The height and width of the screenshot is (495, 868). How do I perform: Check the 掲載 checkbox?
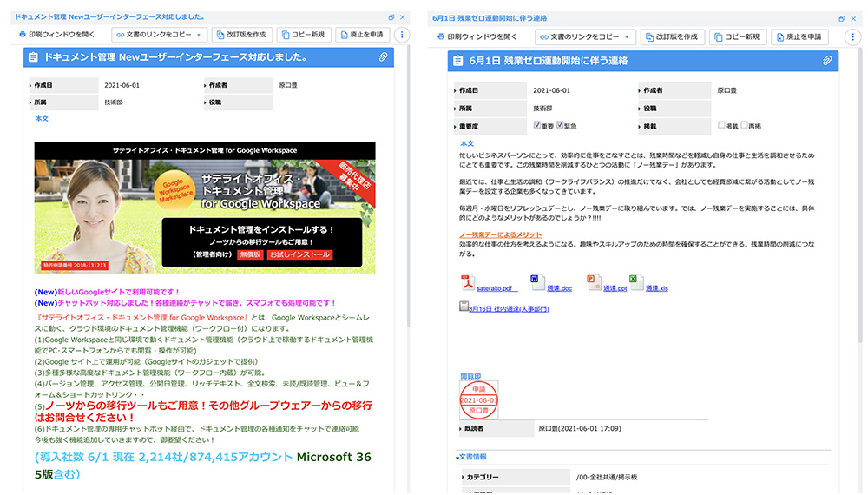point(721,125)
